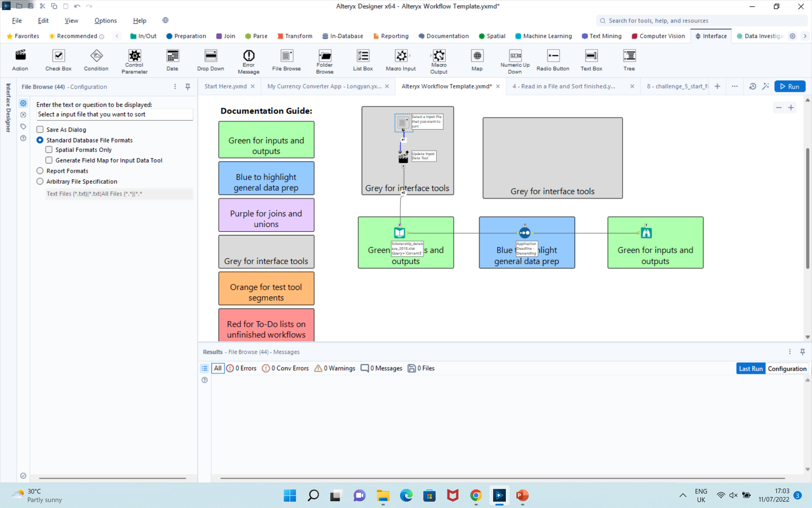Open the workflow schedule history icon
This screenshot has width=812, height=508.
pyautogui.click(x=752, y=86)
